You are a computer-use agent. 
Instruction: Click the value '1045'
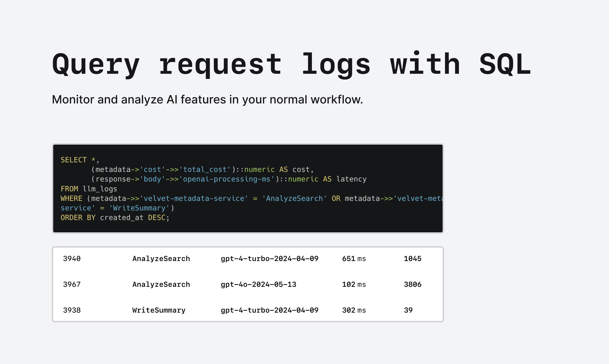pyautogui.click(x=413, y=259)
